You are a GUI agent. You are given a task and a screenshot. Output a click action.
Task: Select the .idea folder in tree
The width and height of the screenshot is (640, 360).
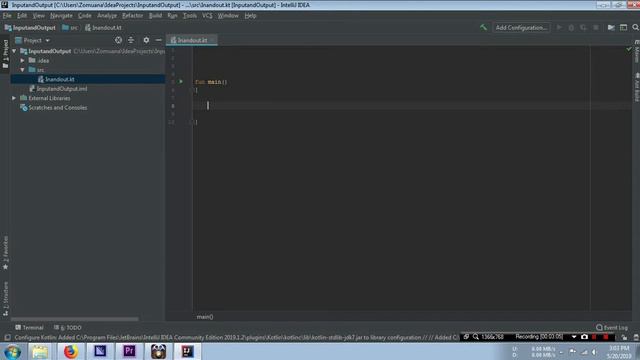39,60
